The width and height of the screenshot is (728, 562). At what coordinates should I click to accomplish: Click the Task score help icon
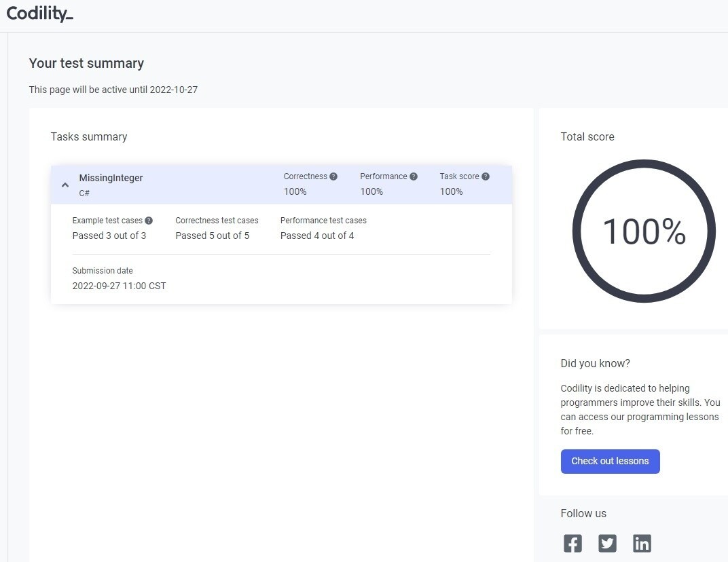pos(486,176)
